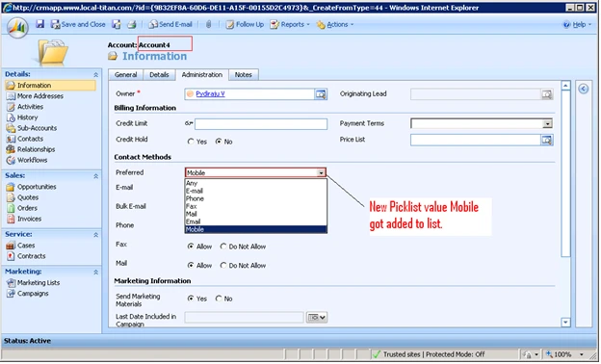Click the paperclip attach file icon
Viewport: 601px width, 364px height.
(208, 24)
